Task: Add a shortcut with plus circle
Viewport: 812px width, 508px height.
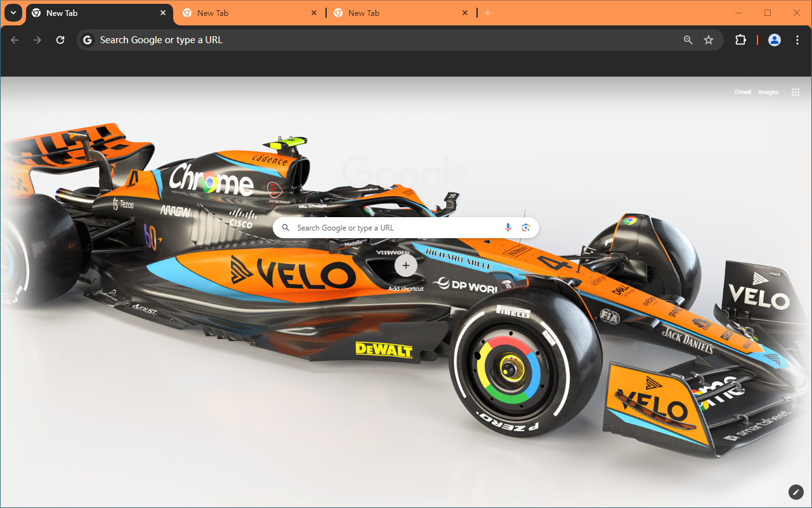Action: 406,265
